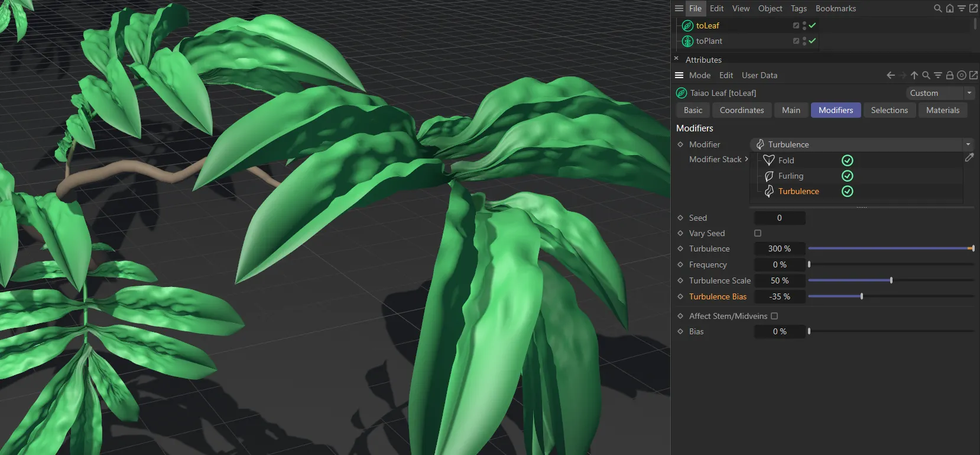Image resolution: width=980 pixels, height=455 pixels.
Task: Open the filter icon in Attributes toolbar
Action: tap(938, 75)
